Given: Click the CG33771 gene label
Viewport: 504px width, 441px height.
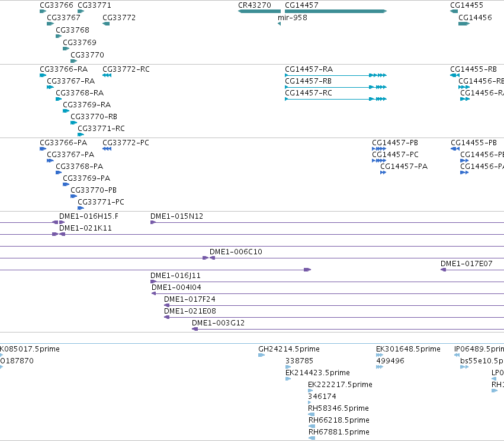Looking at the screenshot, I should click(x=95, y=5).
